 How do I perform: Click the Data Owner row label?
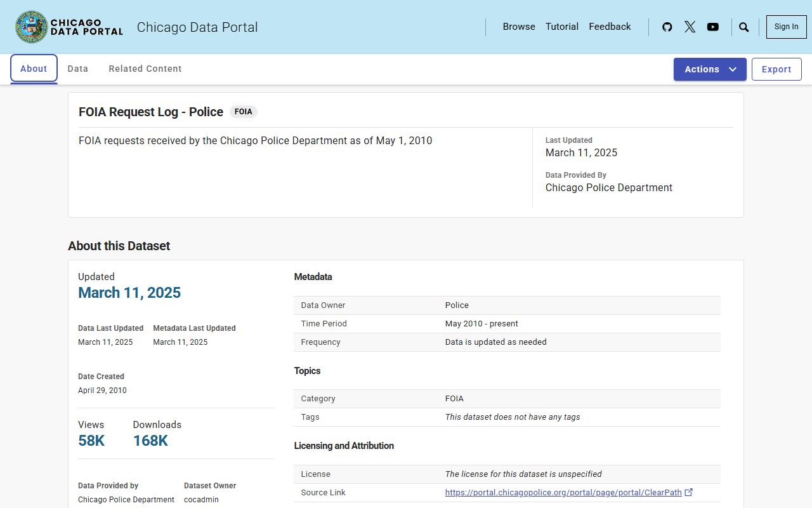[x=323, y=305]
